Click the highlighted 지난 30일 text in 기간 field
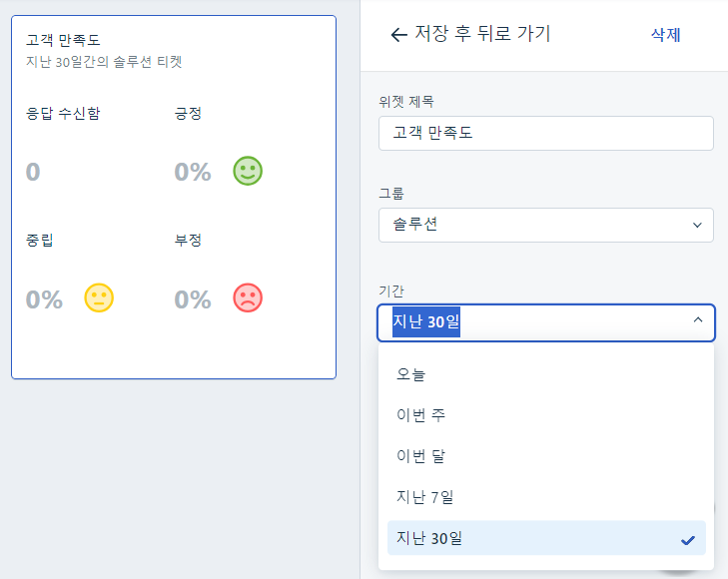The width and height of the screenshot is (728, 579). 426,321
